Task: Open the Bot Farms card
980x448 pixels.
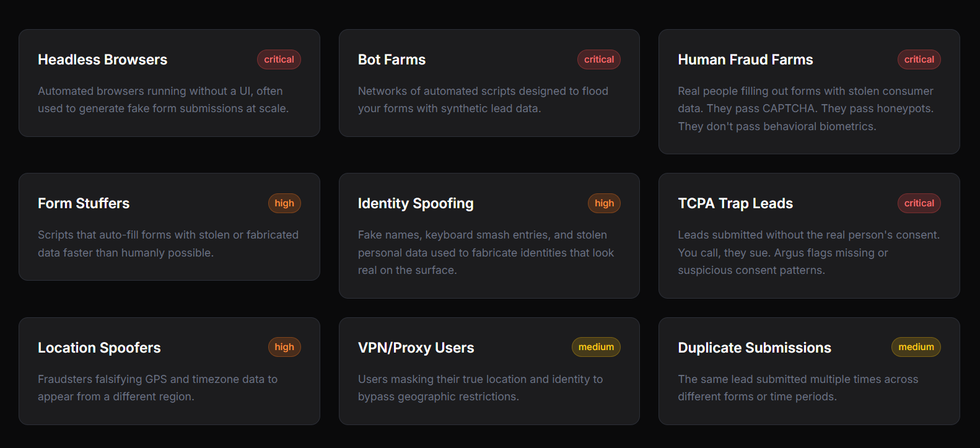Action: [x=489, y=83]
